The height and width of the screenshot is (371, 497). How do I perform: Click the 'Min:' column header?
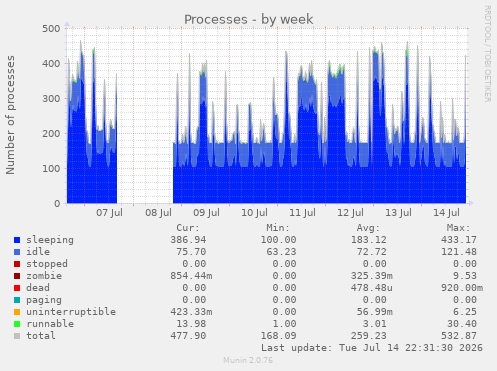coord(278,228)
